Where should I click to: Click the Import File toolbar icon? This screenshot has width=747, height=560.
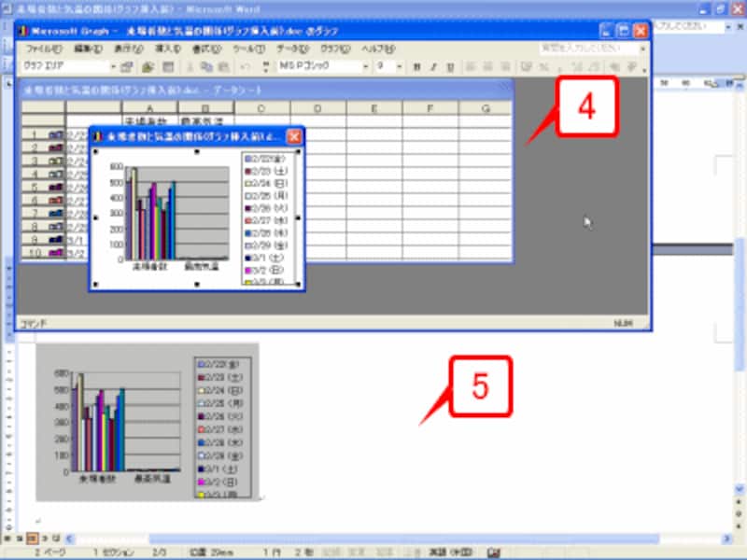tap(148, 67)
